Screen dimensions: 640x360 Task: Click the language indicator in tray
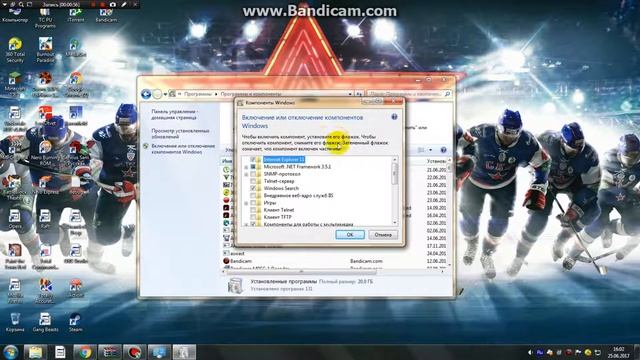tap(540, 352)
